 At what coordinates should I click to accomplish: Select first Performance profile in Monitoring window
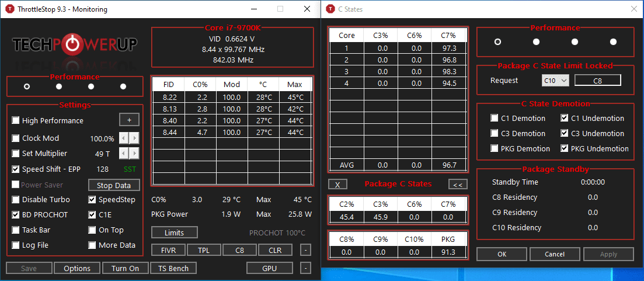[27, 86]
